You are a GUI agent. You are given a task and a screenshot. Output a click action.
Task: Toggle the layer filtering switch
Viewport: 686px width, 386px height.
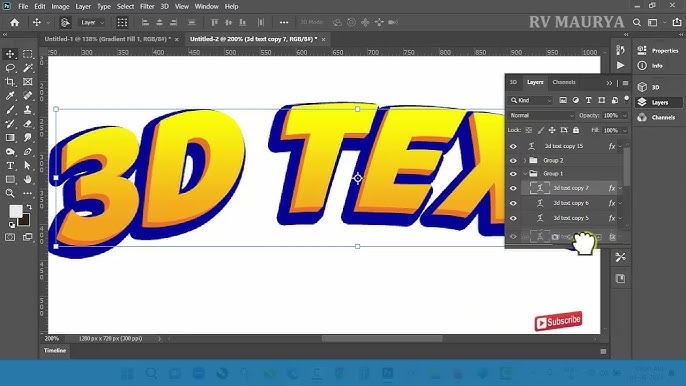pyautogui.click(x=626, y=99)
